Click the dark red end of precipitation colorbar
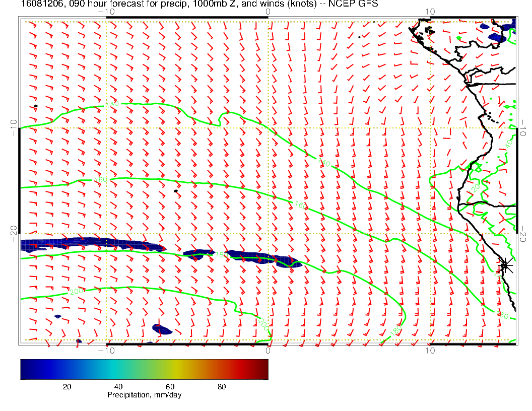 click(263, 369)
